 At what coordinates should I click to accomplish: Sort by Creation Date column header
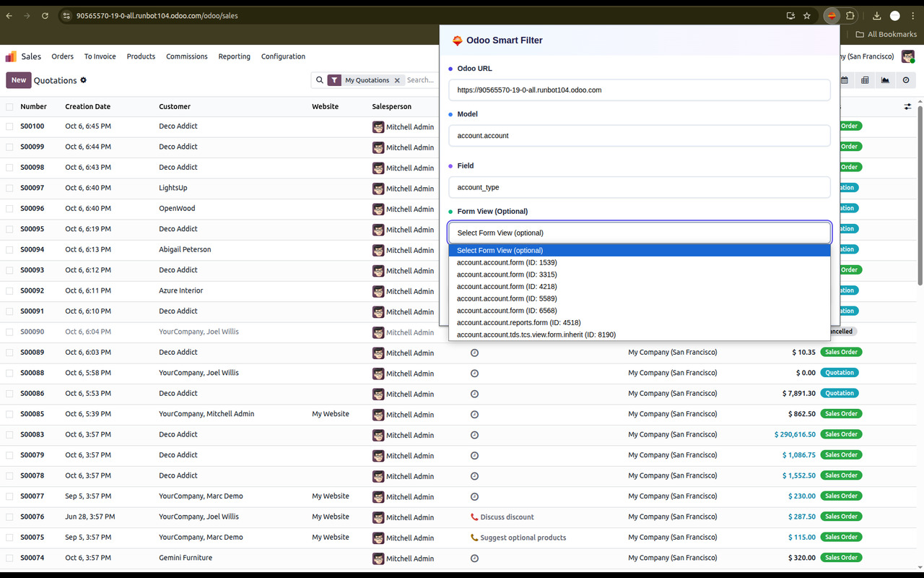pos(88,107)
